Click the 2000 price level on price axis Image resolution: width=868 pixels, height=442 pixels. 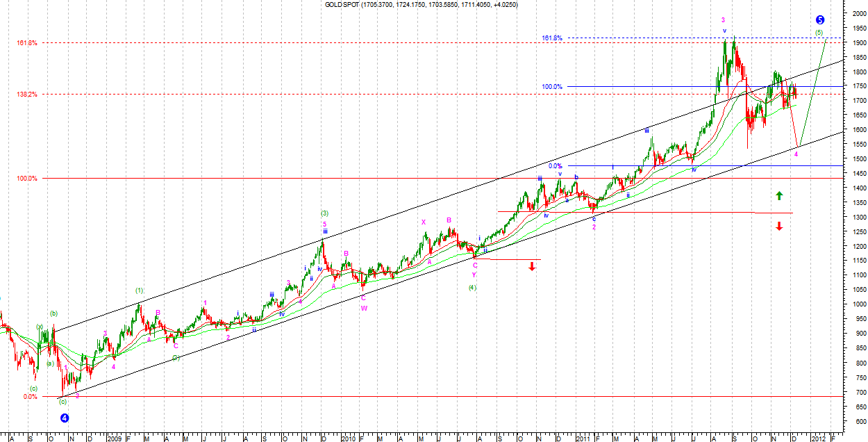(x=855, y=14)
